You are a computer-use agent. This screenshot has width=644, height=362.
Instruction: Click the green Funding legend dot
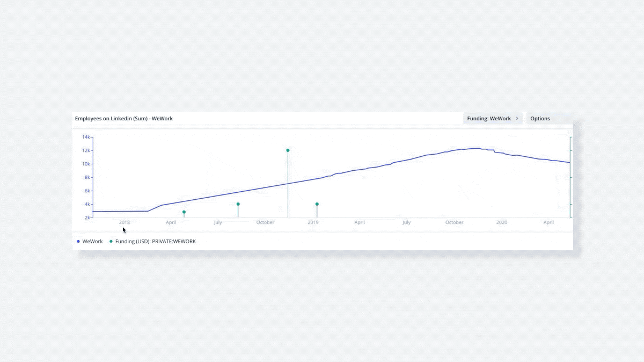(111, 242)
